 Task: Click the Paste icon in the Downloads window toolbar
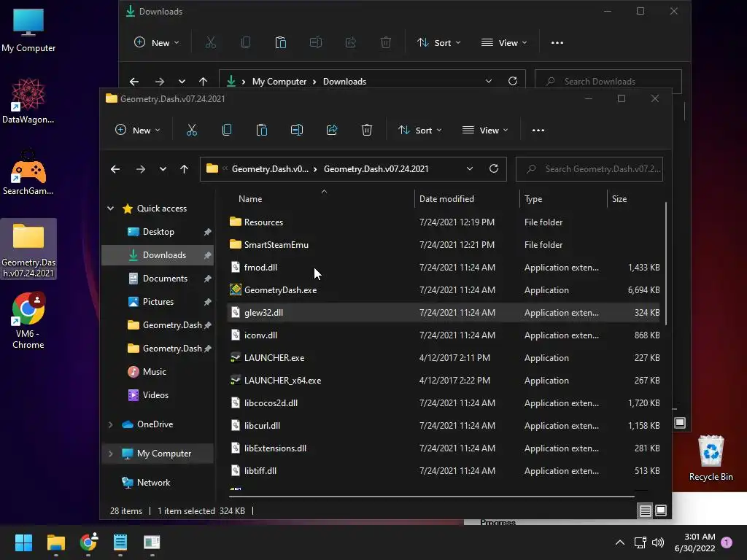tap(281, 43)
